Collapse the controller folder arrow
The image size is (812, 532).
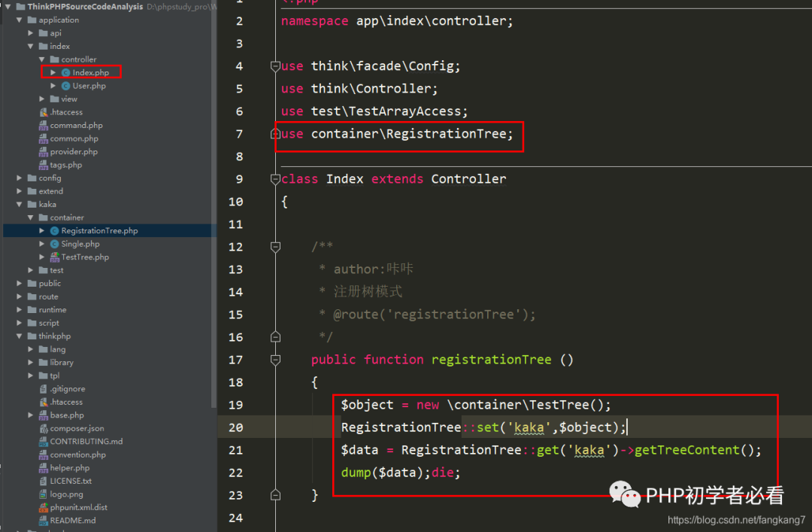(x=42, y=59)
